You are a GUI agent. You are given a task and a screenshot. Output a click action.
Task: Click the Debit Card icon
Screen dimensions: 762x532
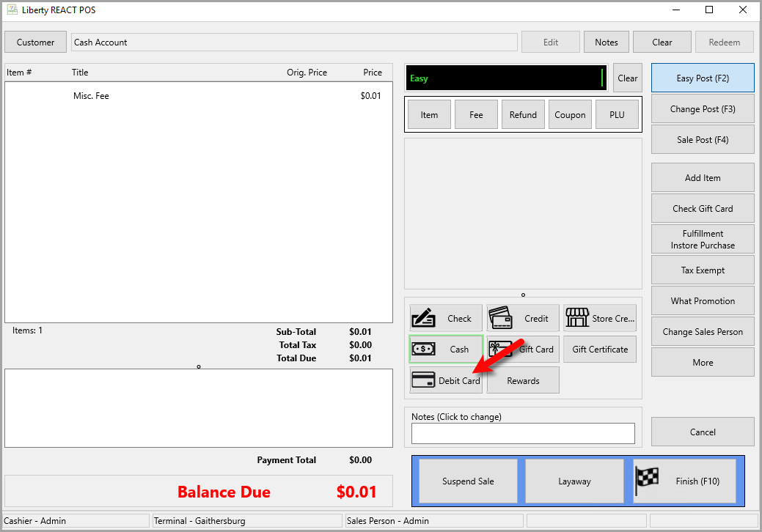click(423, 380)
